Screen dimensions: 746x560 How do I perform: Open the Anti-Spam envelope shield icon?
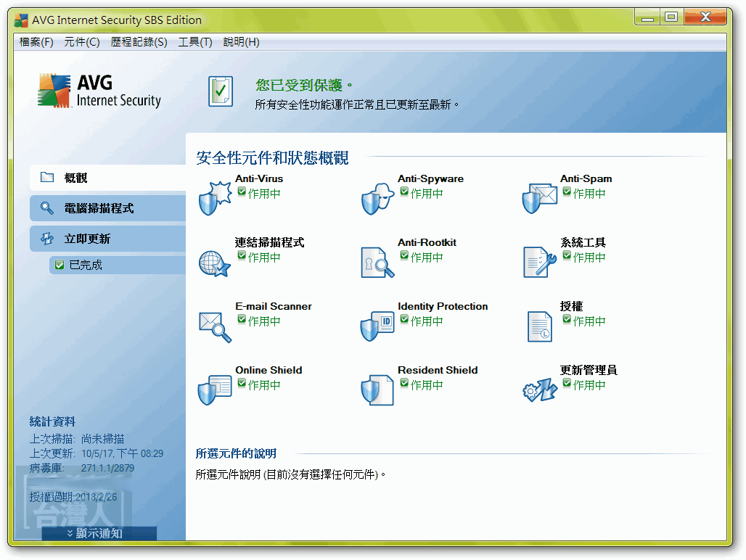(x=539, y=199)
